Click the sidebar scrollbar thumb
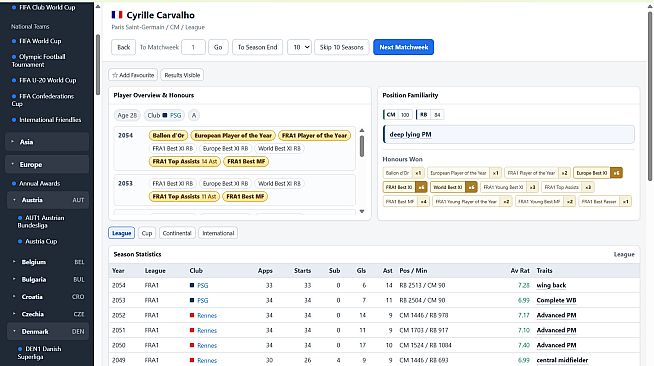Screen dimensions: 654x366 98,65
